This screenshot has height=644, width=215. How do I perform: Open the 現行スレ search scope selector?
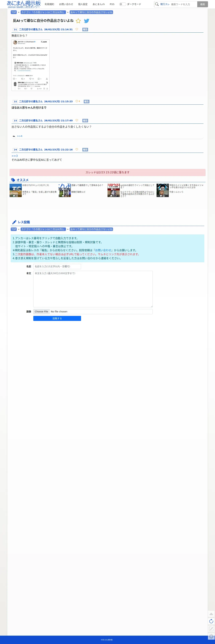[x=165, y=4]
